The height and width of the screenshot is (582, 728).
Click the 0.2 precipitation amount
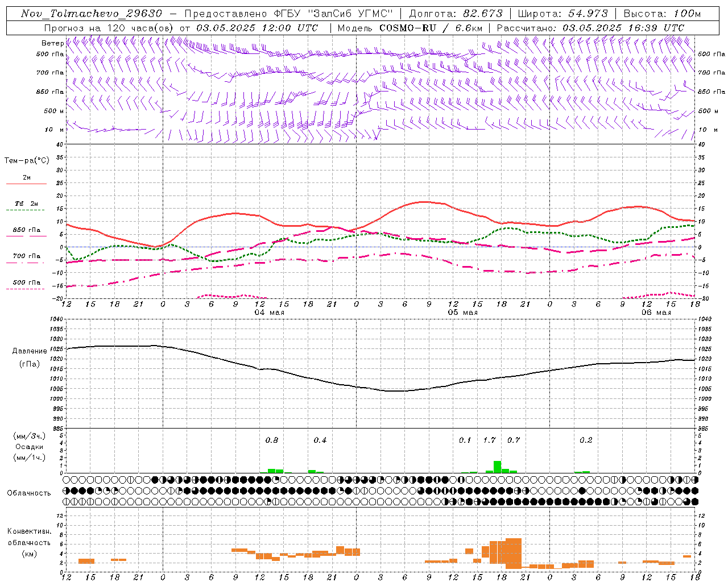point(586,440)
